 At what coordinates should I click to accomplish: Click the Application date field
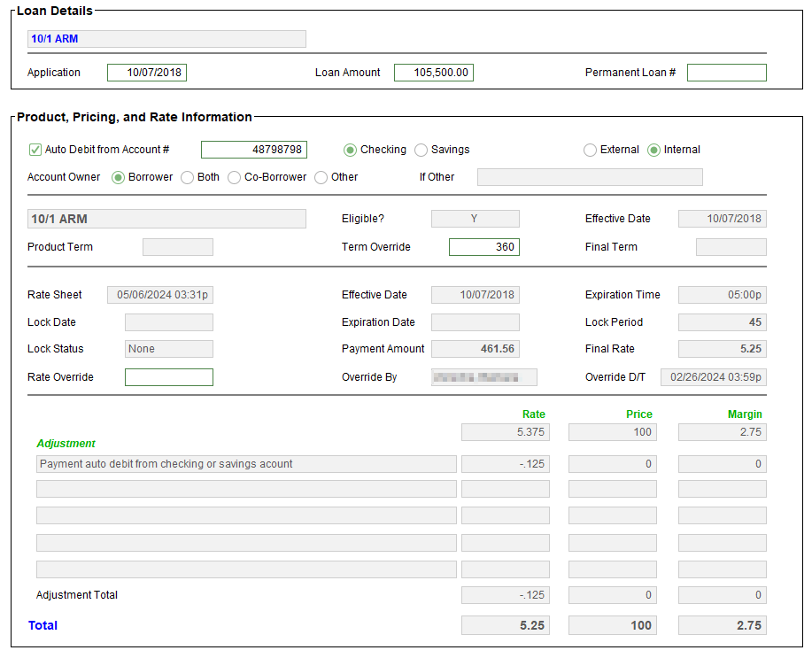pos(147,73)
